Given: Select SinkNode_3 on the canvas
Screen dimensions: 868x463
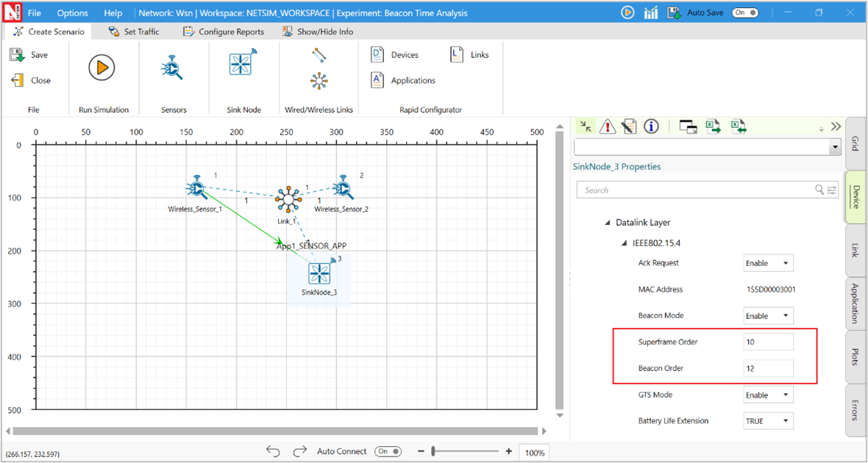Looking at the screenshot, I should pyautogui.click(x=319, y=274).
